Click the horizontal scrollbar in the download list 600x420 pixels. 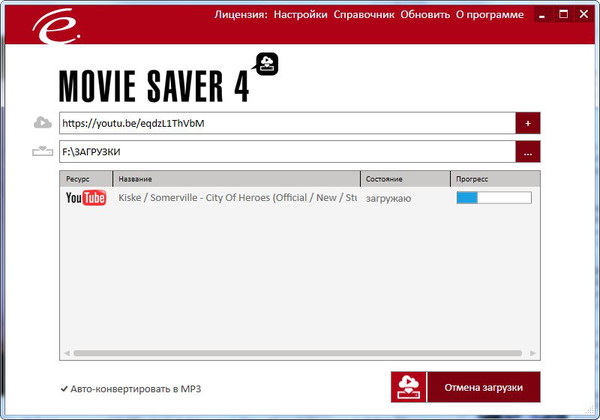[x=298, y=353]
